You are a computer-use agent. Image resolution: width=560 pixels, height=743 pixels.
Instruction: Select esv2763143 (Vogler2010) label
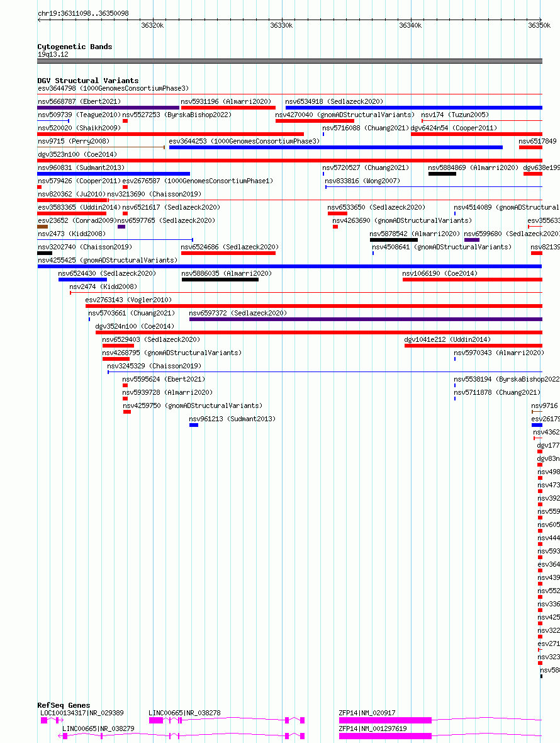pos(128,300)
